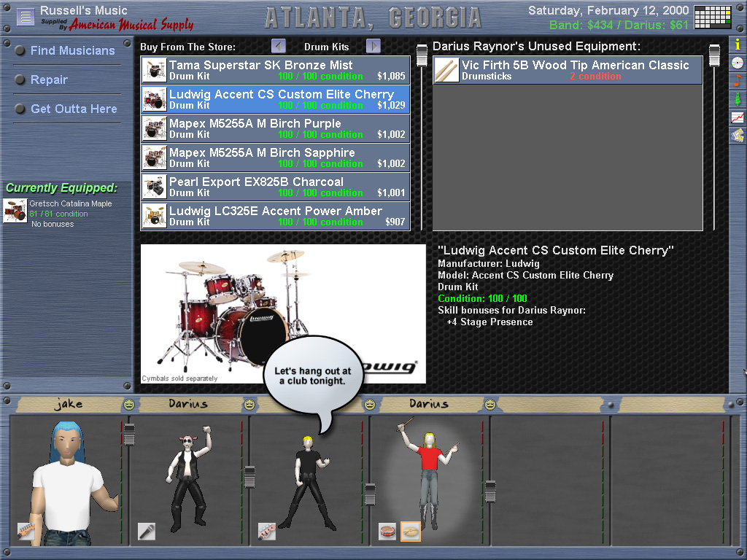Select the singer Darius name tab
Image resolution: width=747 pixels, height=560 pixels.
click(189, 404)
